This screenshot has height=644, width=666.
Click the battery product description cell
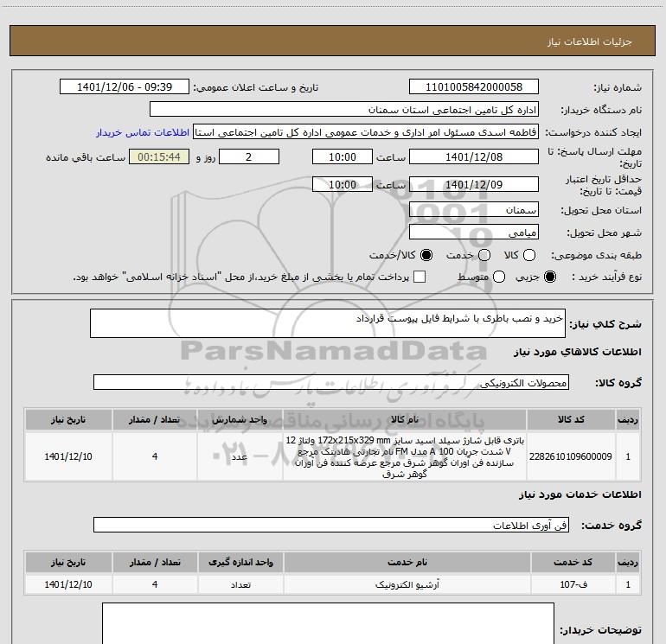[x=405, y=456]
